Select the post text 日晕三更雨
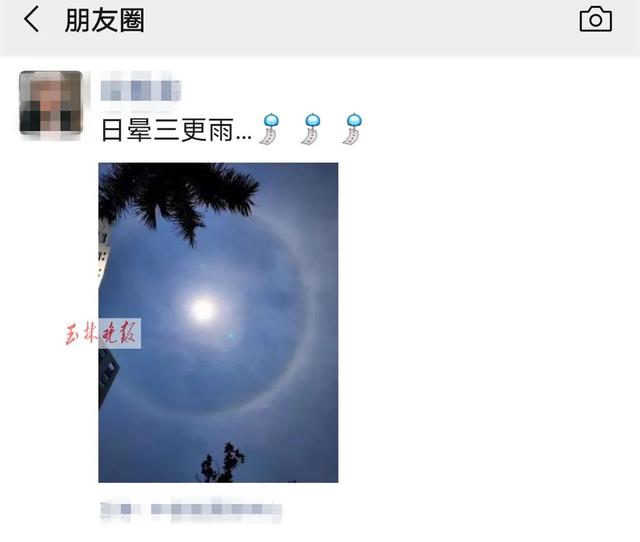This screenshot has height=542, width=640. [167, 130]
